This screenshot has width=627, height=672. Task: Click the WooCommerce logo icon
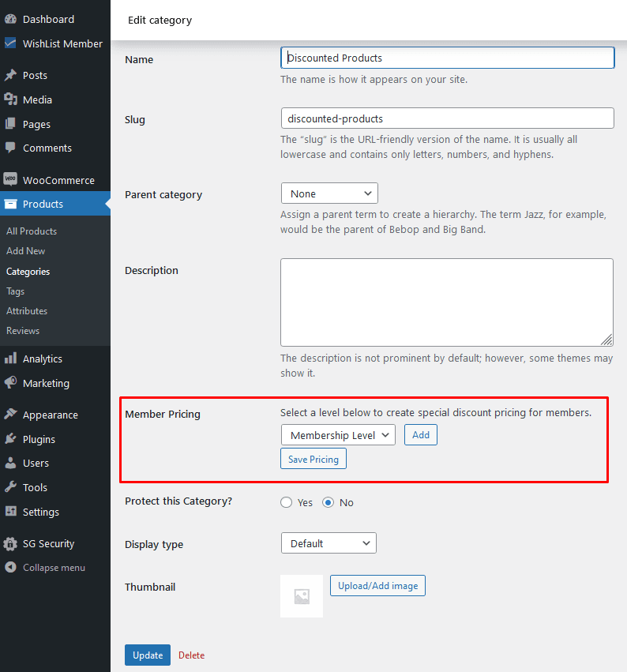pos(11,179)
